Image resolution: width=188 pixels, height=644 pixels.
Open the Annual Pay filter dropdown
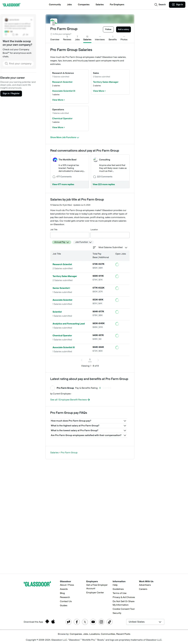point(61,242)
